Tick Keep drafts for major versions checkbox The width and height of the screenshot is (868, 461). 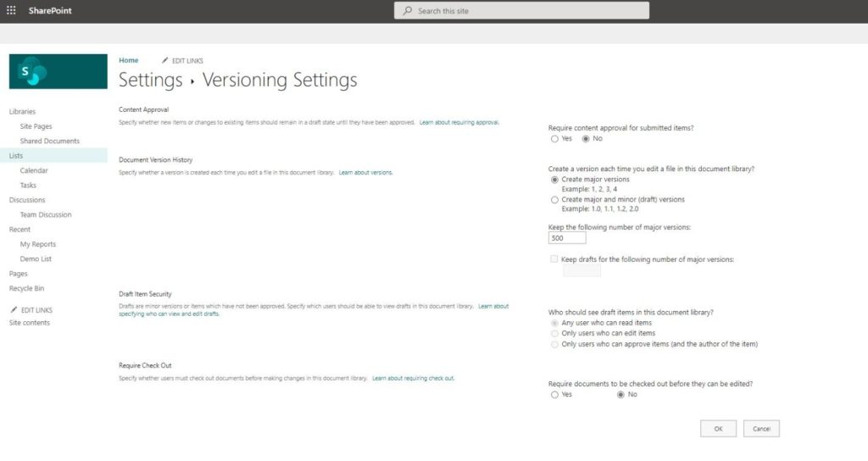point(554,259)
